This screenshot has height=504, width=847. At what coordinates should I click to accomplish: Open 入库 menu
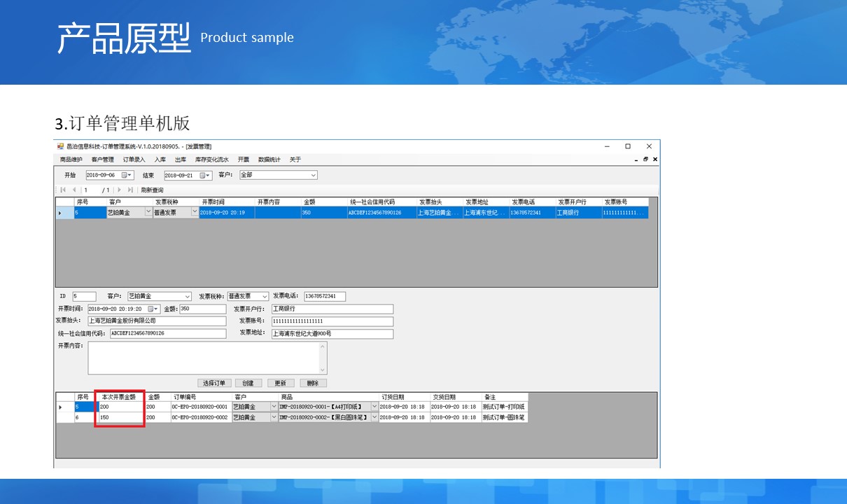(x=160, y=160)
